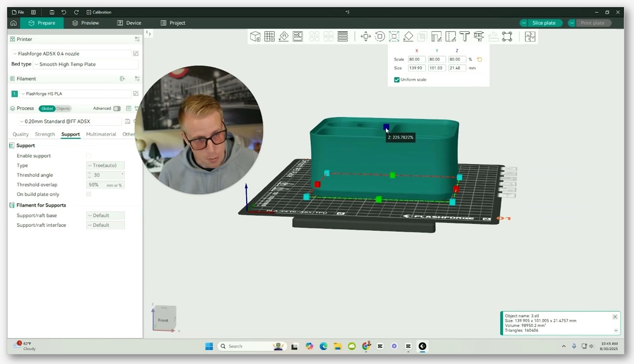Open Windows Start from the taskbar

click(209, 346)
